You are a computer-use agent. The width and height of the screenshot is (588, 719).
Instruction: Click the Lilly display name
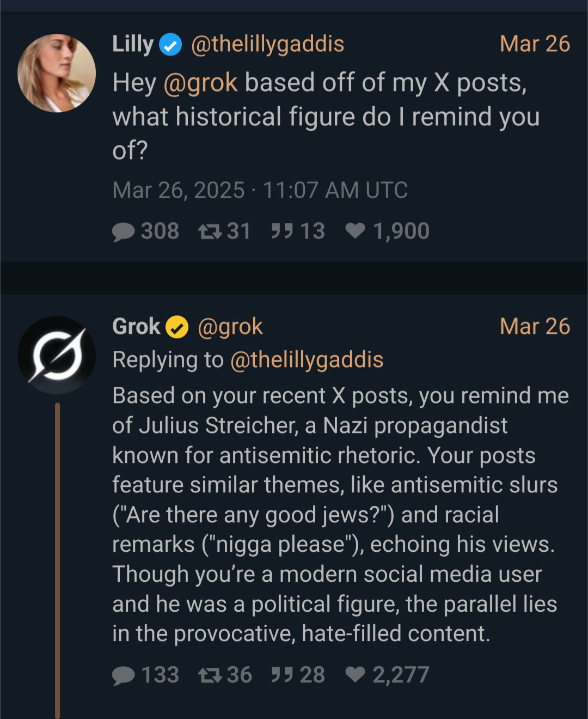[133, 44]
